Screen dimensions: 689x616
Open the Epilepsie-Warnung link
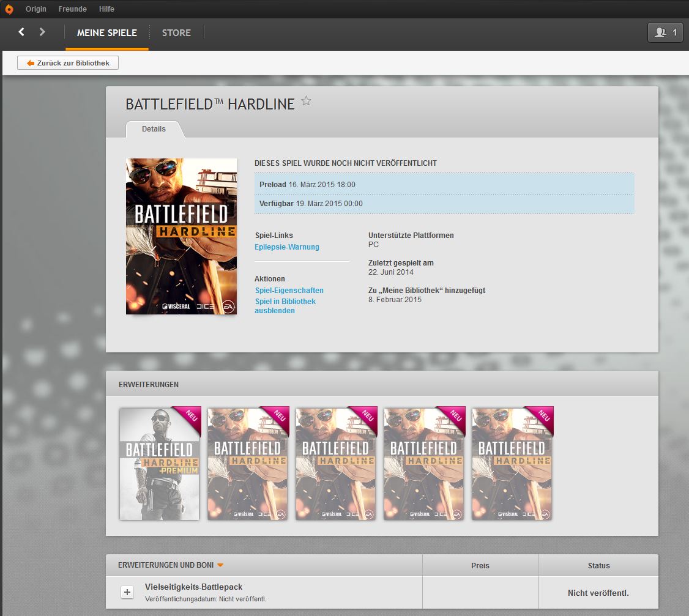(x=287, y=247)
